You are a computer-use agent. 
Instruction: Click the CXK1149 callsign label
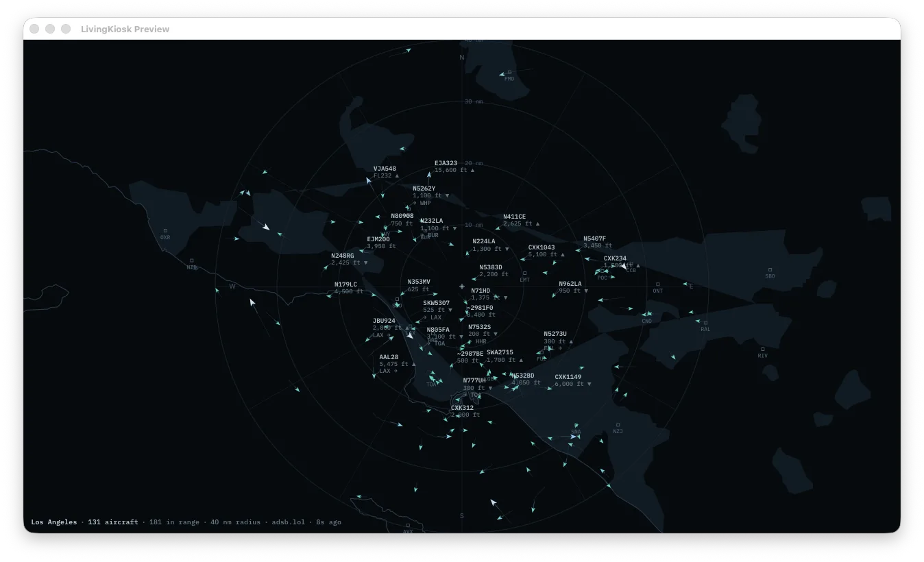(x=568, y=377)
